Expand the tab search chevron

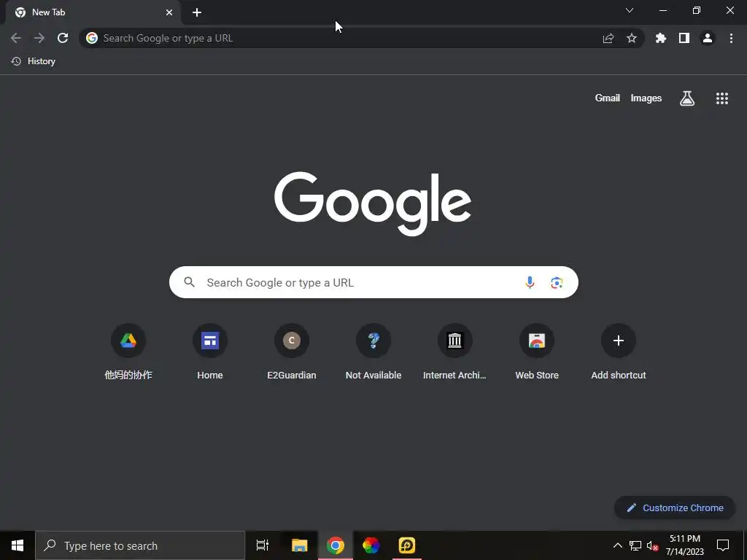tap(630, 10)
